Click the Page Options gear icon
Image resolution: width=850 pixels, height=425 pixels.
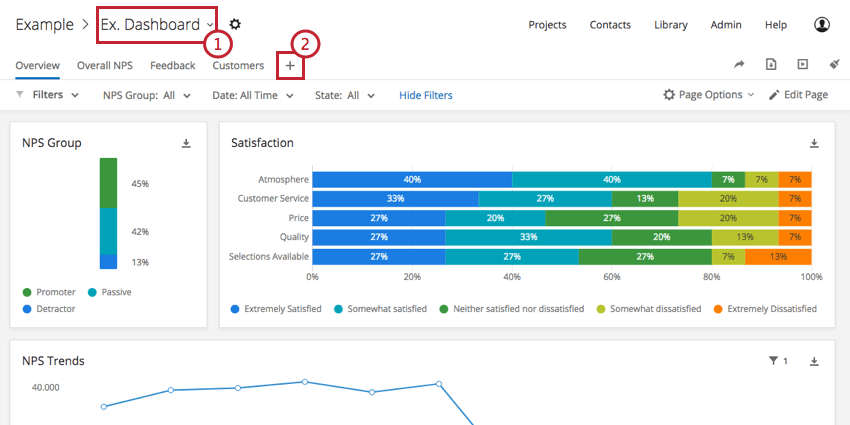coord(669,95)
